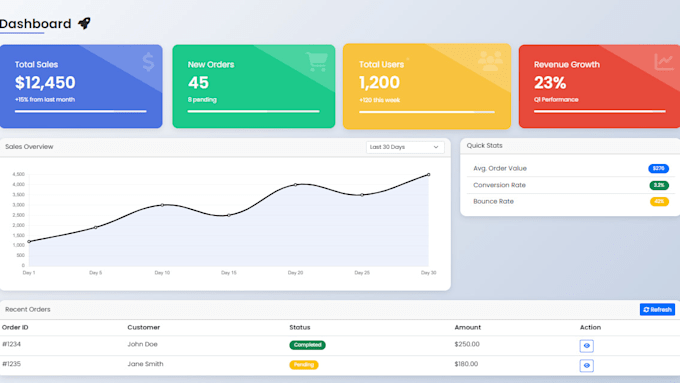Click the Refresh button in Recent Orders
This screenshot has width=680, height=383.
point(657,309)
